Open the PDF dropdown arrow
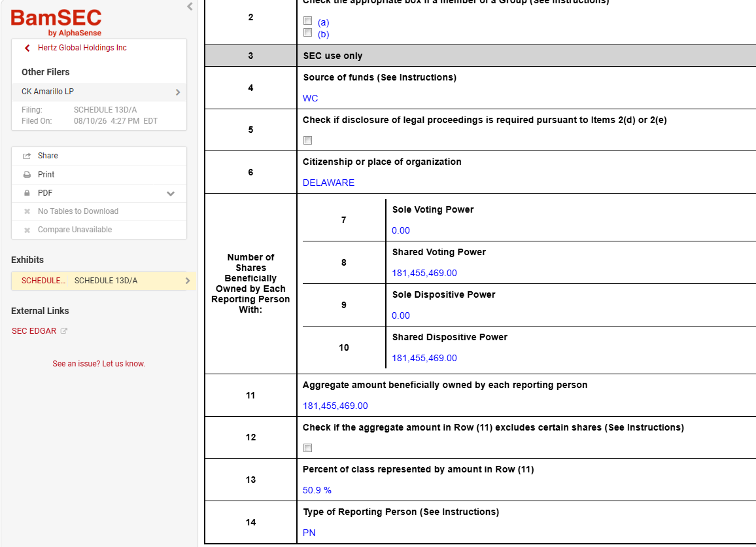 [x=171, y=194]
